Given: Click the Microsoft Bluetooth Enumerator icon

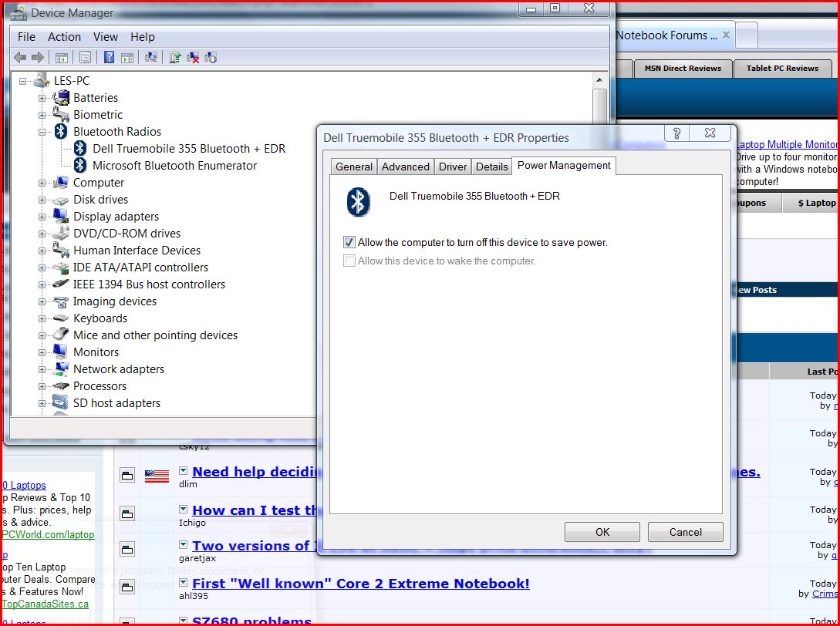Looking at the screenshot, I should (80, 166).
